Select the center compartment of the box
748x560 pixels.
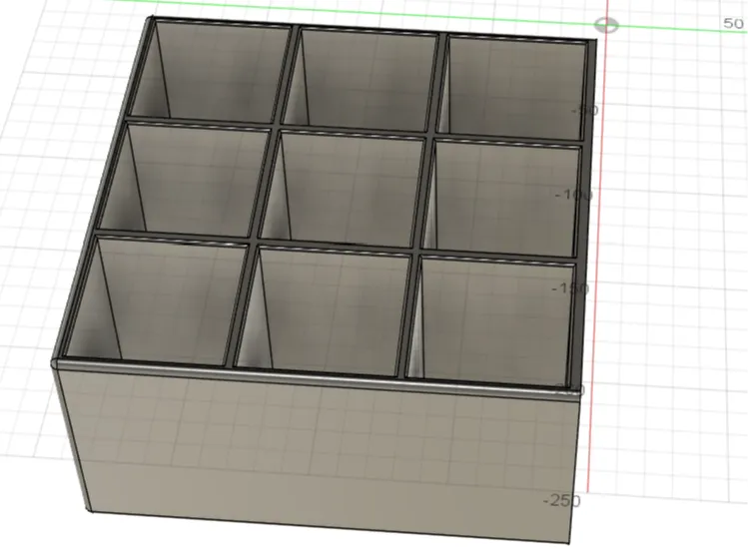(x=343, y=188)
